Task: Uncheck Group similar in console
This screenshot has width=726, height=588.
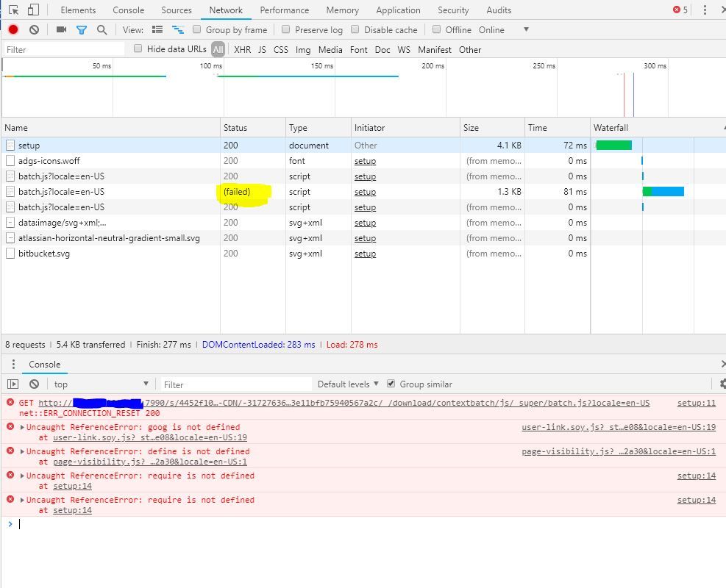Action: (x=391, y=384)
